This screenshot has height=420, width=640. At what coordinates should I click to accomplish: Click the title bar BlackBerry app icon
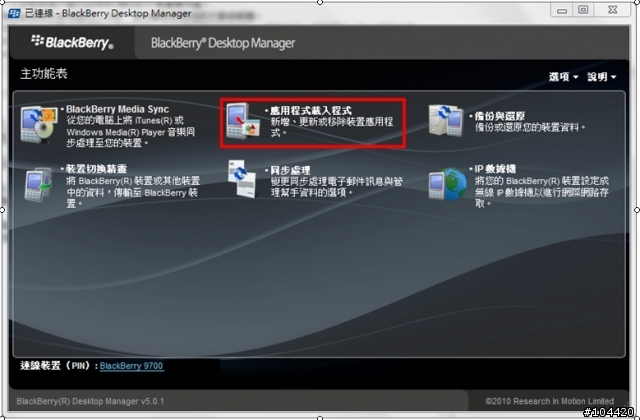click(14, 13)
